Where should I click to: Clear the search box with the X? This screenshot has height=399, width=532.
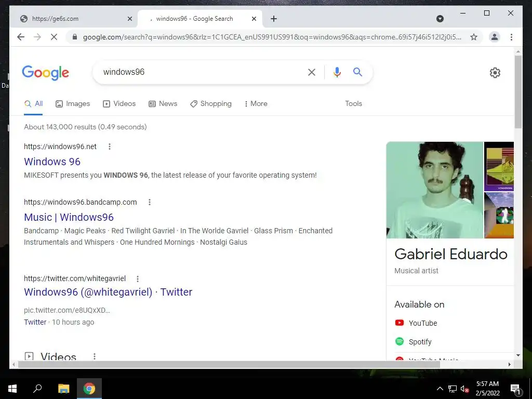point(312,72)
